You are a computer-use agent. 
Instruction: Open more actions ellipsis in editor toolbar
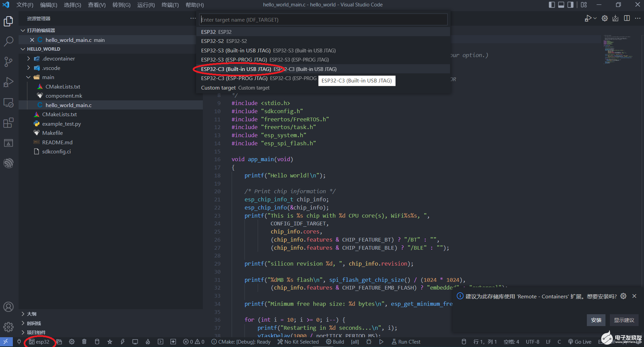(x=638, y=18)
